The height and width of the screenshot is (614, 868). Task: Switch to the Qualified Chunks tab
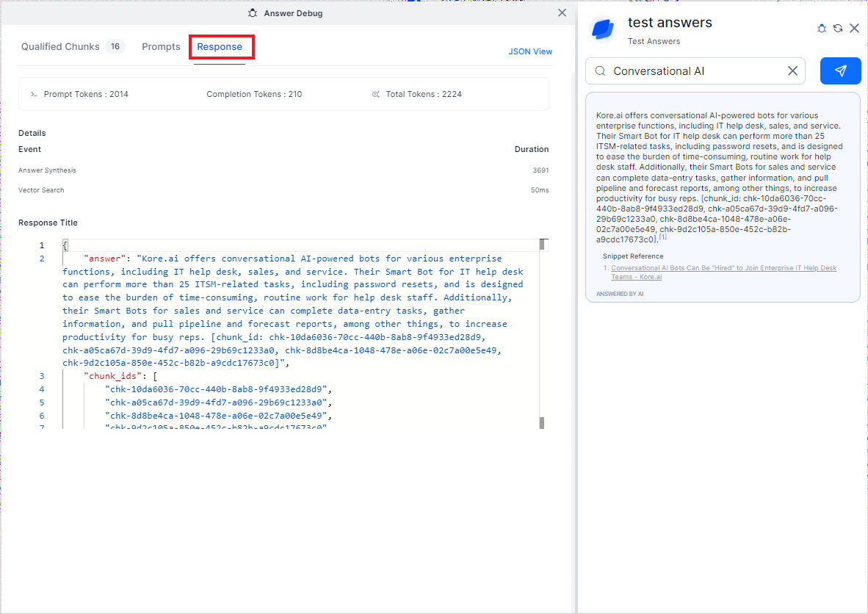(60, 47)
